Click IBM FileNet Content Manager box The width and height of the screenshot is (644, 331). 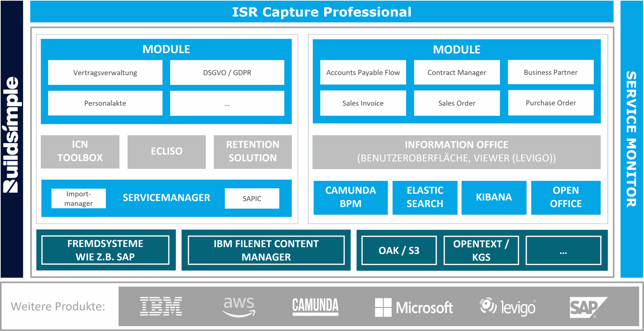pyautogui.click(x=266, y=250)
